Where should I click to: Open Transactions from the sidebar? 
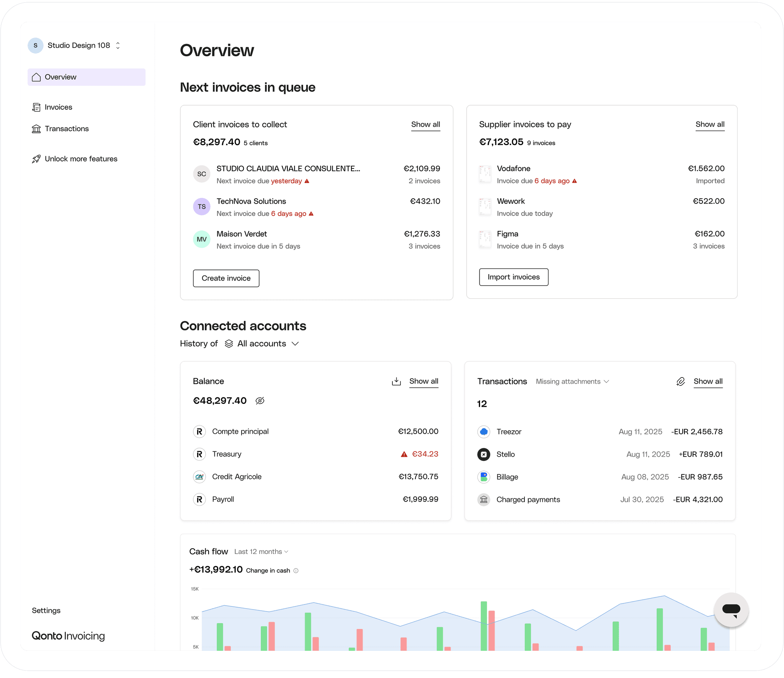66,129
